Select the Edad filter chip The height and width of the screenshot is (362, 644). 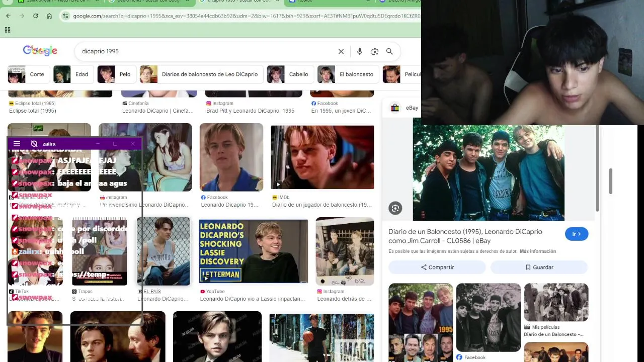pyautogui.click(x=72, y=74)
